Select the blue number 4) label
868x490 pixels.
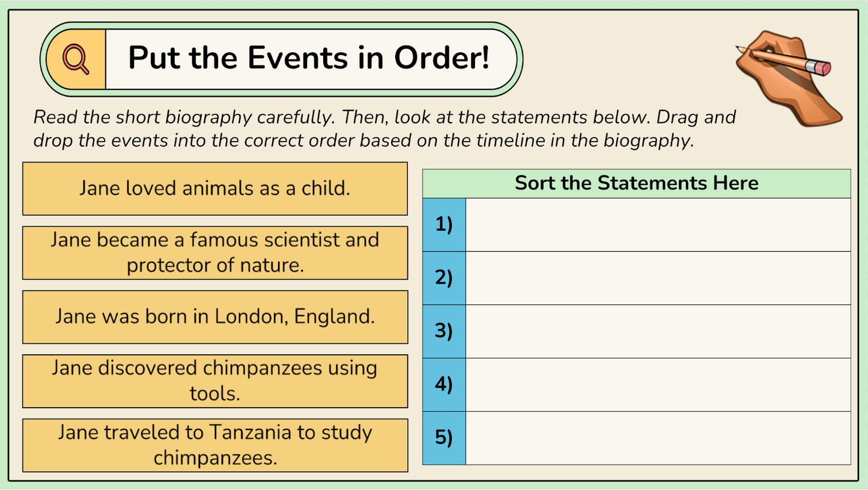pos(444,384)
